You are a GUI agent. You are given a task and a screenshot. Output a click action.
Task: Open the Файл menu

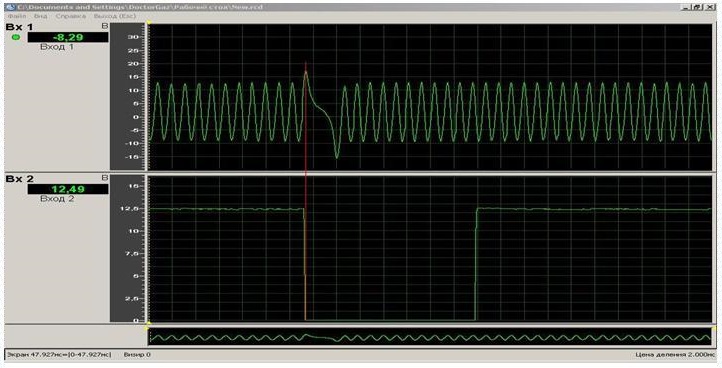pyautogui.click(x=17, y=16)
